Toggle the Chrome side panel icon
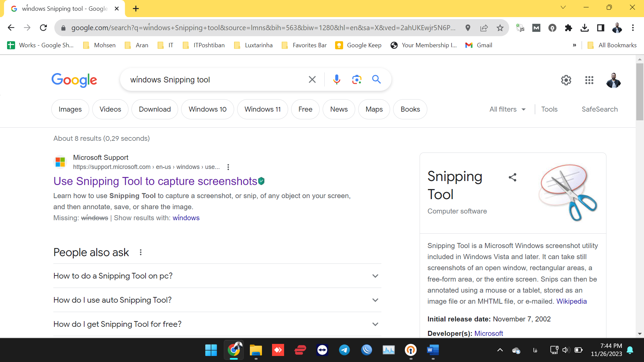Image resolution: width=644 pixels, height=362 pixels. [601, 28]
